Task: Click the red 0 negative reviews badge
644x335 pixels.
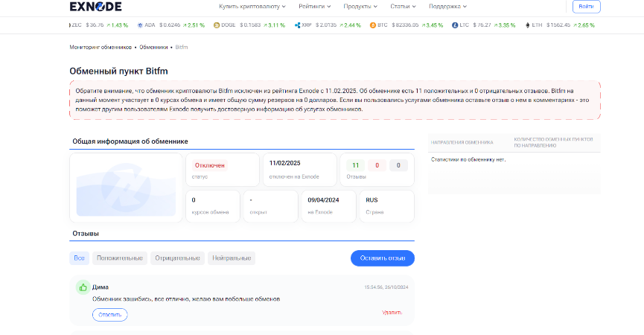Action: pyautogui.click(x=377, y=165)
